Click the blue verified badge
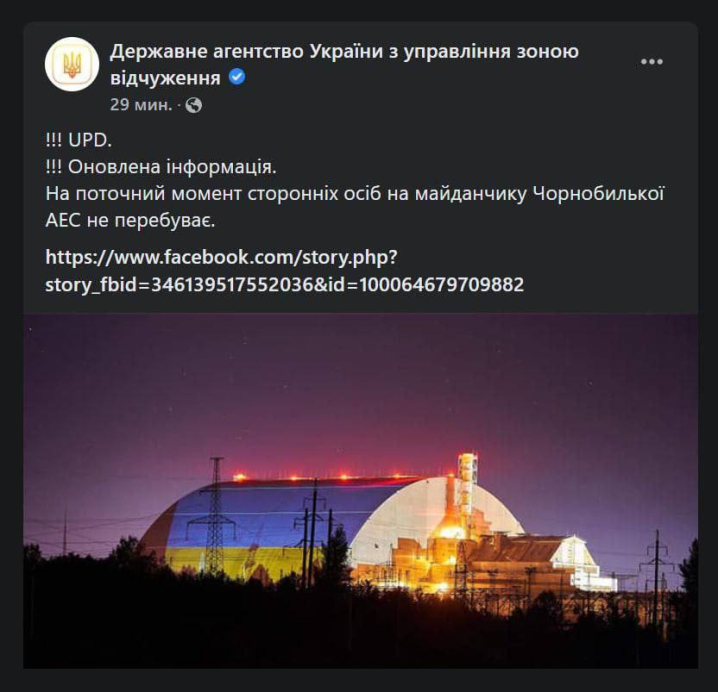 [x=237, y=77]
